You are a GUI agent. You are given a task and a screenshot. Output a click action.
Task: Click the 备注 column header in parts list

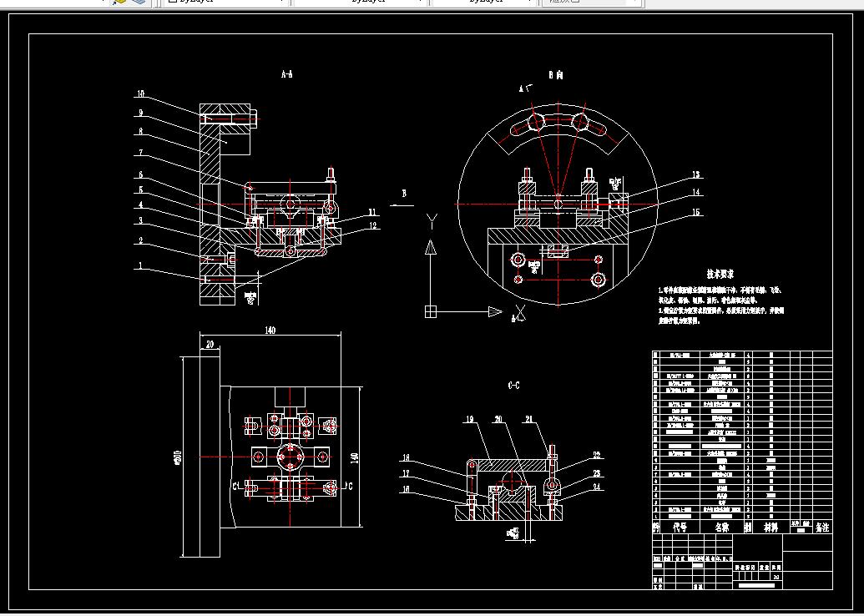click(x=822, y=528)
